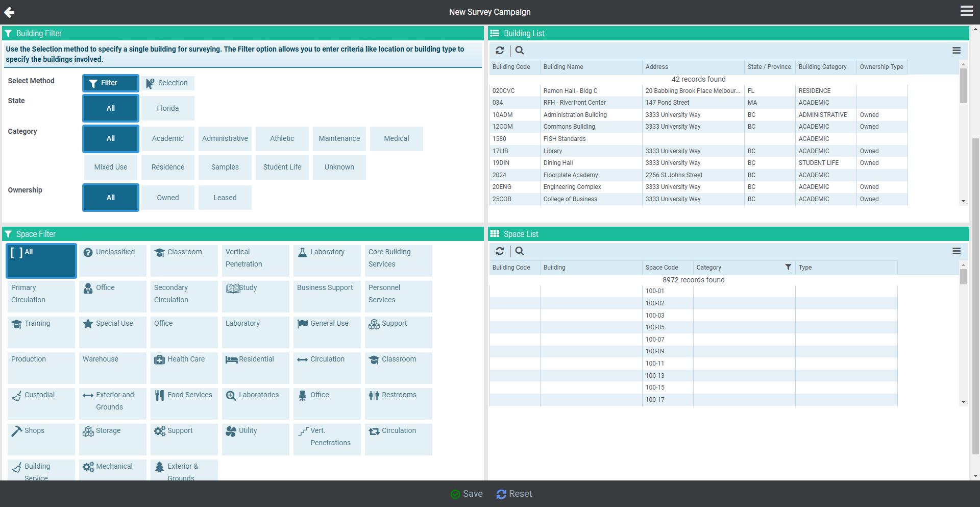Sort by Address column header
The width and height of the screenshot is (980, 507).
click(693, 67)
